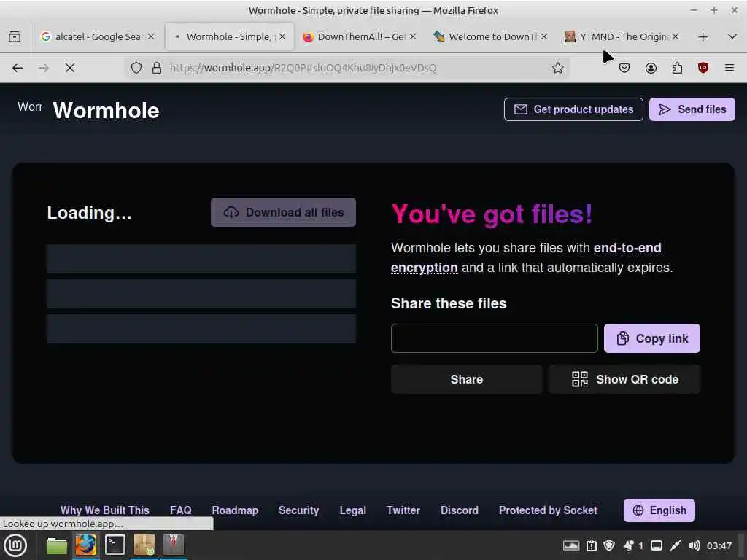Open the clipboard tray icon

[x=591, y=545]
